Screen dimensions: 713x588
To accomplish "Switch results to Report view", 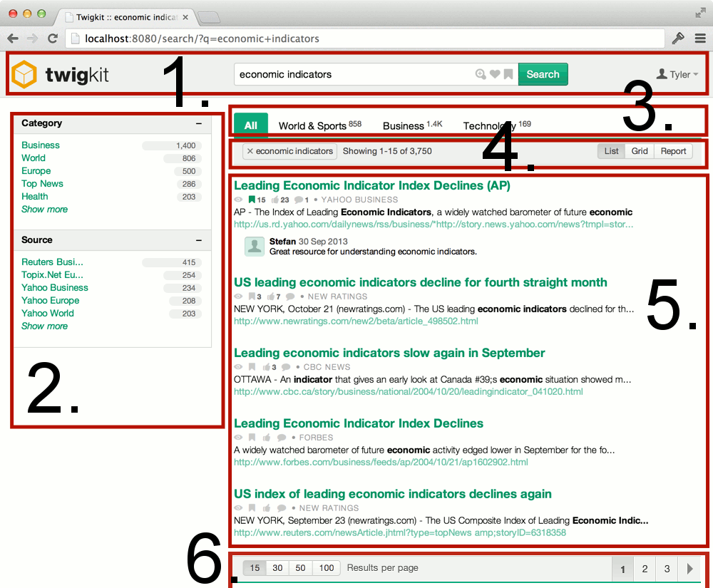I will (x=672, y=150).
